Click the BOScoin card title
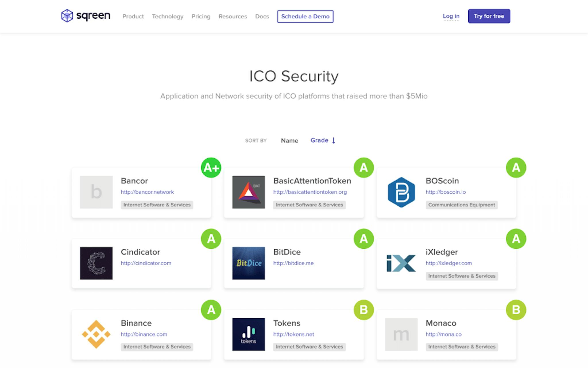 (442, 181)
